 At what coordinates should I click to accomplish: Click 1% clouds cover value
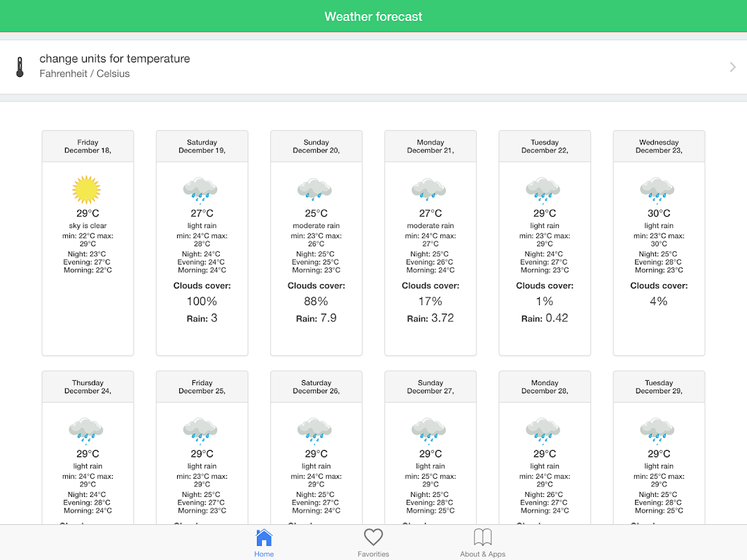pos(545,302)
